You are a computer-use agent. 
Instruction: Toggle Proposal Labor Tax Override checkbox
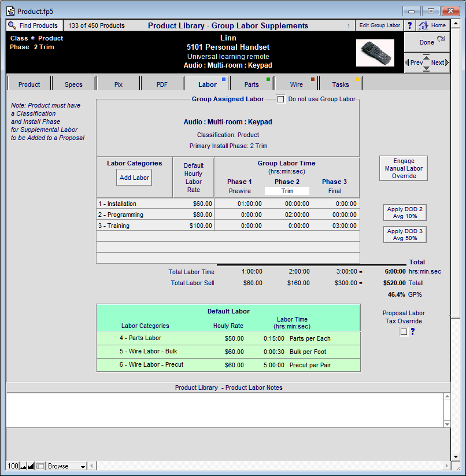tap(404, 331)
